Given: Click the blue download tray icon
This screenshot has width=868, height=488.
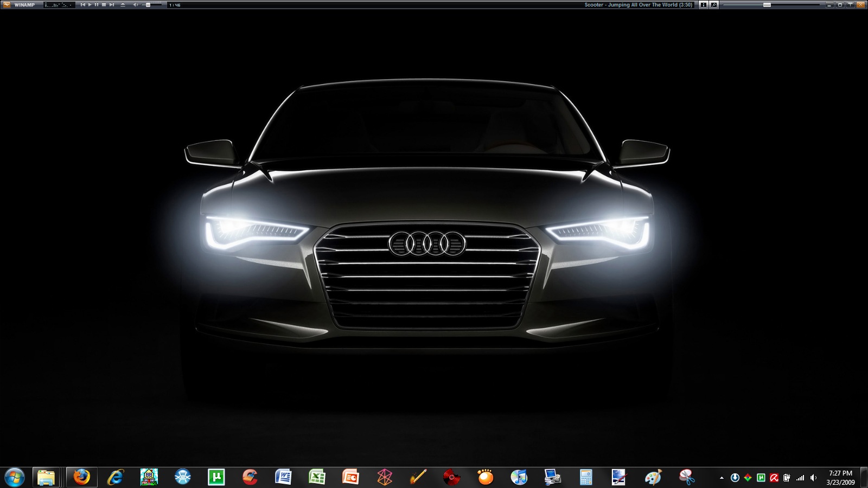Looking at the screenshot, I should coord(735,478).
